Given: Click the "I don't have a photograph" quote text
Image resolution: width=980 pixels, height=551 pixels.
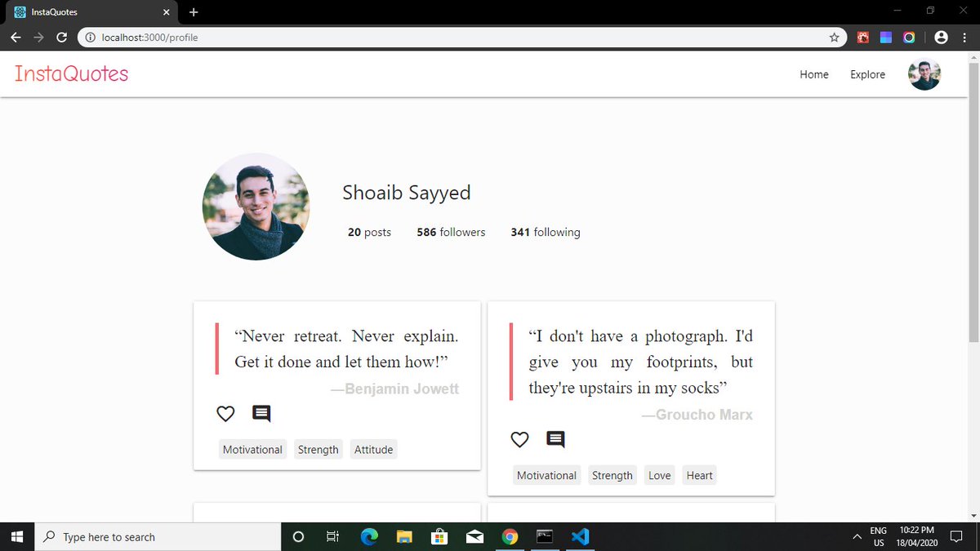Looking at the screenshot, I should pos(641,362).
